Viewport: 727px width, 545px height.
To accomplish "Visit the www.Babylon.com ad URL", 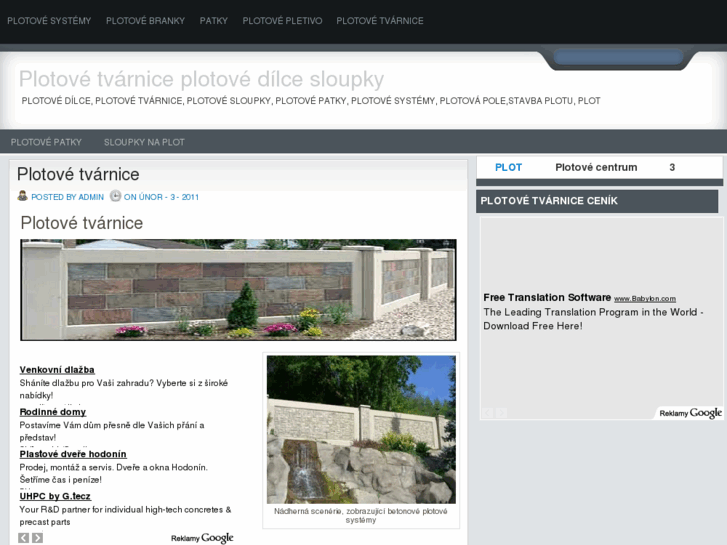I will (645, 299).
